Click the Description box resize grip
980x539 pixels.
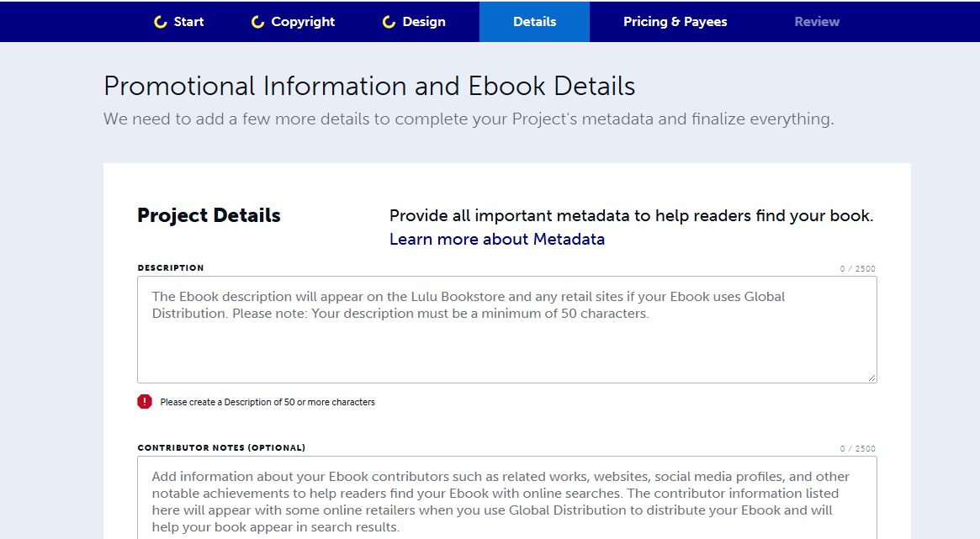coord(871,377)
